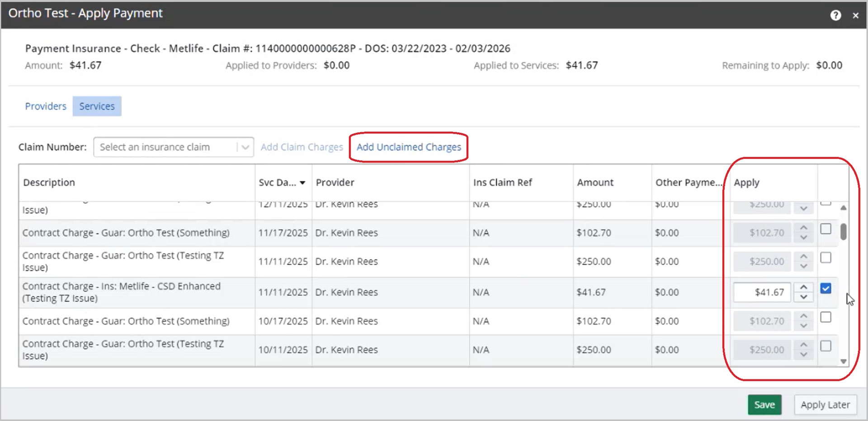This screenshot has height=421, width=868.
Task: Increase apply amount for $41.67 Metlife charge
Action: 803,287
